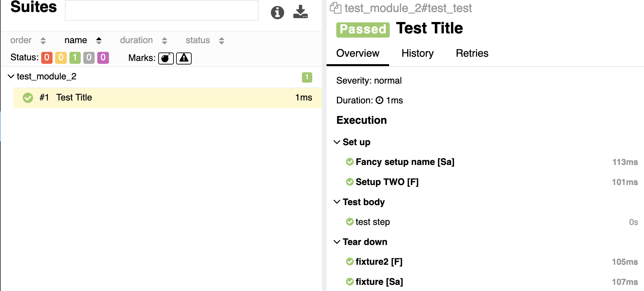
Task: Click the test_module_2#test_test path text
Action: coord(408,8)
